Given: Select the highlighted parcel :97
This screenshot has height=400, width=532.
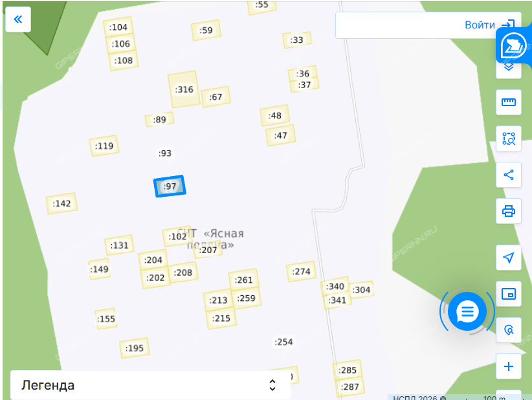Looking at the screenshot, I should 170,186.
